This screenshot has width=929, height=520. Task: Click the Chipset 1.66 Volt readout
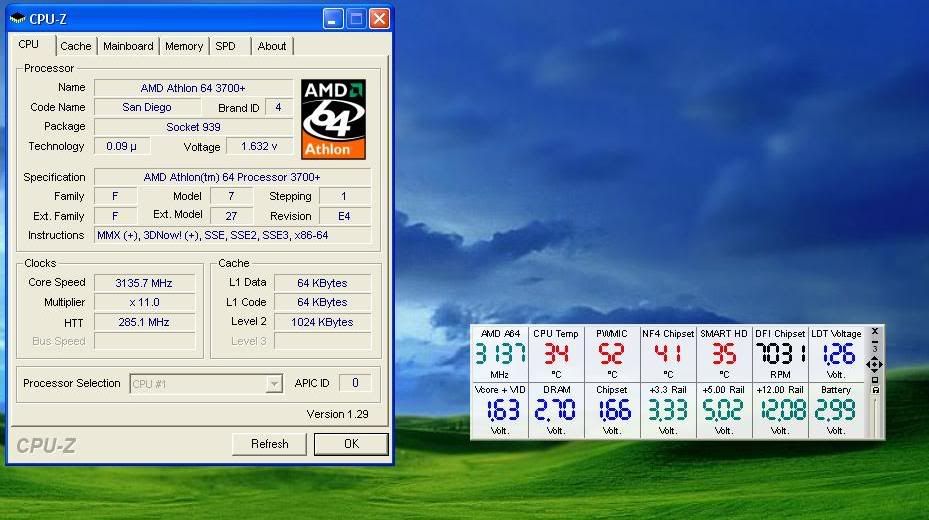611,410
